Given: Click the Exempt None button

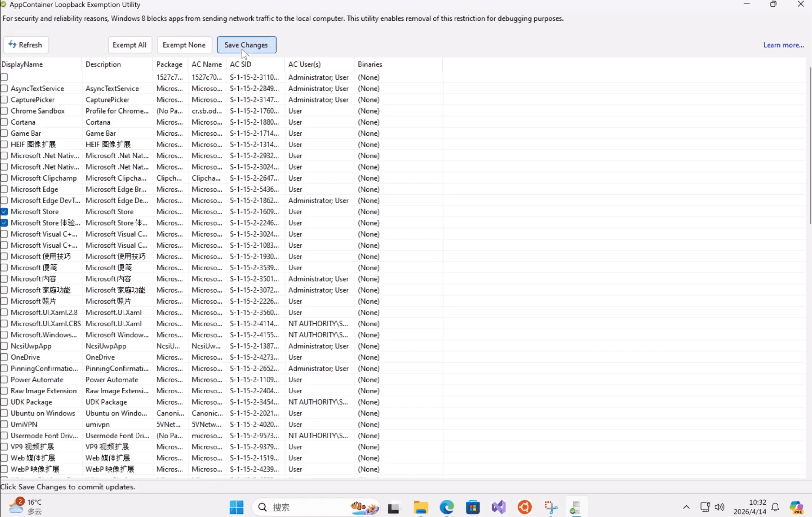Looking at the screenshot, I should [x=184, y=45].
